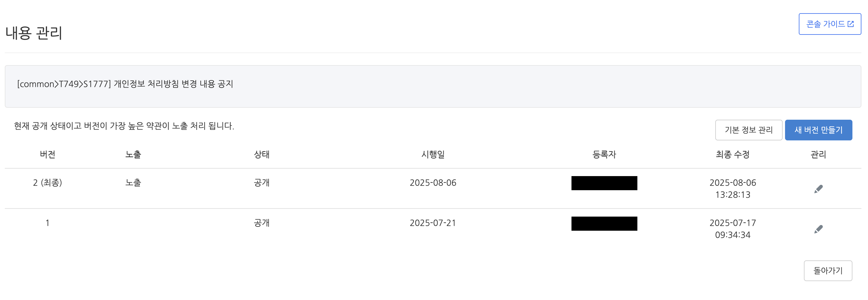The width and height of the screenshot is (868, 300).
Task: Create a new version with 새 버전 만들기
Action: pos(818,130)
